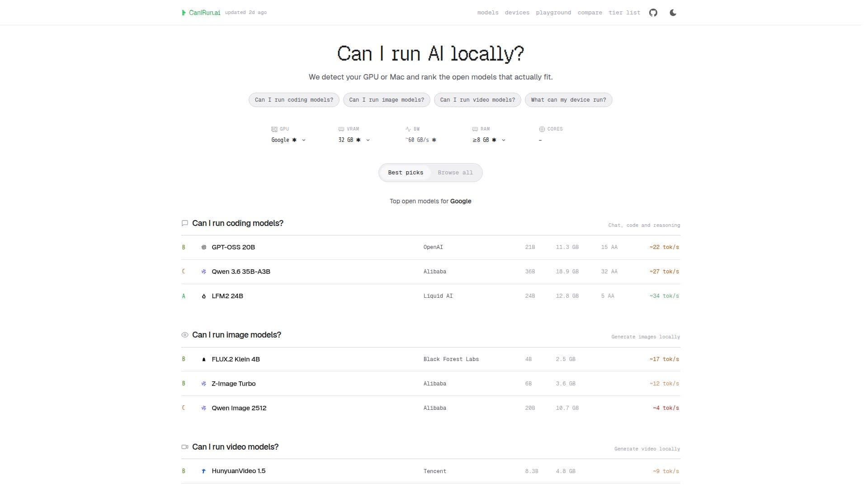Screen dimensions: 868x488
Task: Click the Tencent icon beside HunyuanVideo 1.5
Action: point(203,471)
